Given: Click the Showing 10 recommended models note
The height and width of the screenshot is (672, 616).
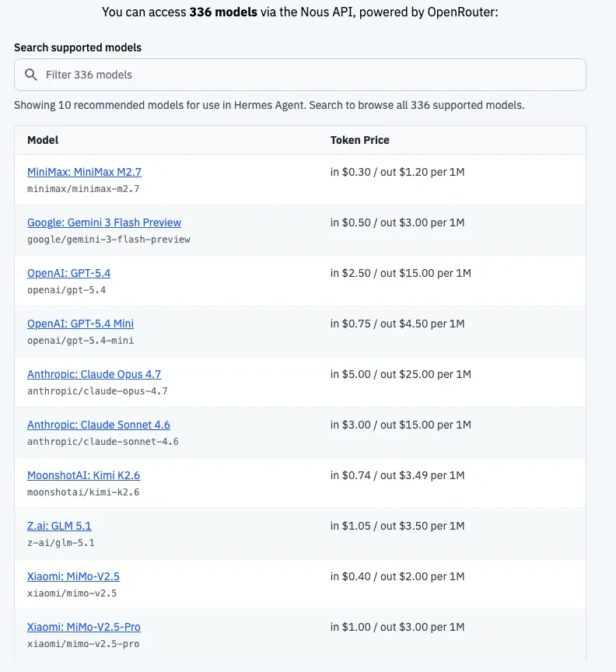Looking at the screenshot, I should [269, 105].
